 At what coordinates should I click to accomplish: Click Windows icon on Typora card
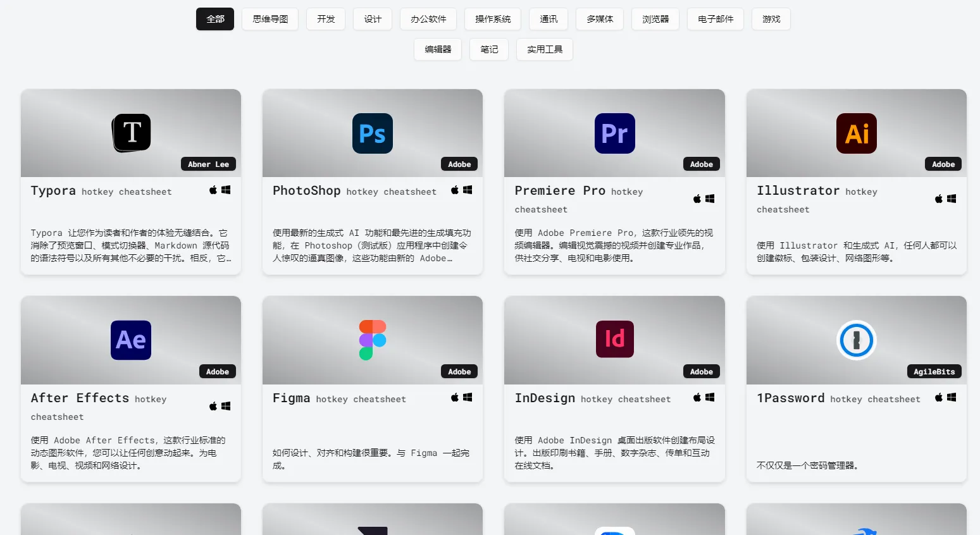pos(226,190)
